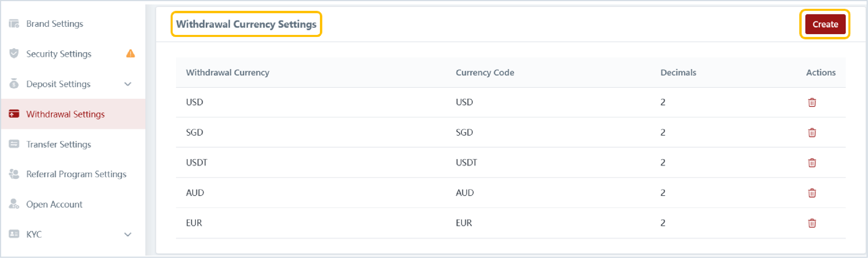Screen dimensions: 868x258
Task: Click the red Create button
Action: (825, 24)
